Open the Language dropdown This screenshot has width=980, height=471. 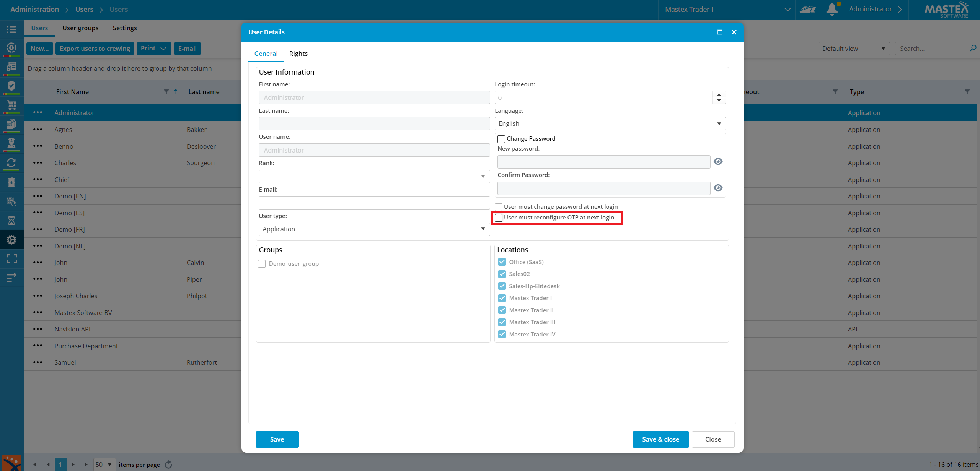tap(610, 123)
